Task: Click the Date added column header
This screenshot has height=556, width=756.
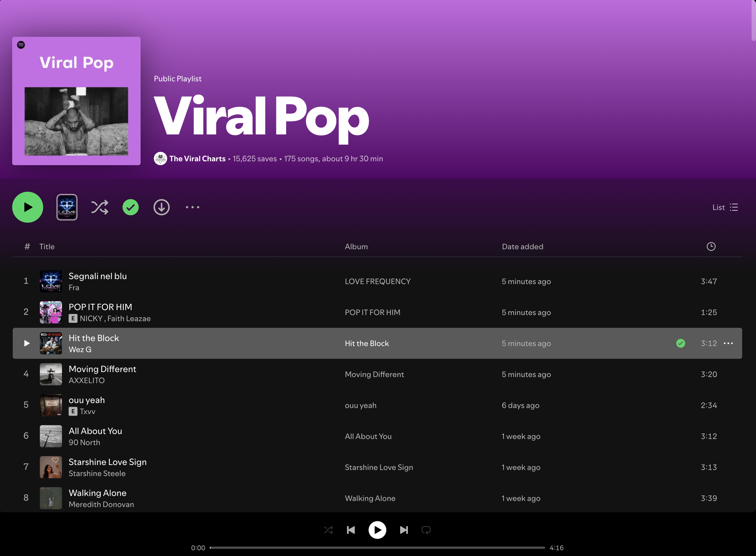Action: pos(522,247)
